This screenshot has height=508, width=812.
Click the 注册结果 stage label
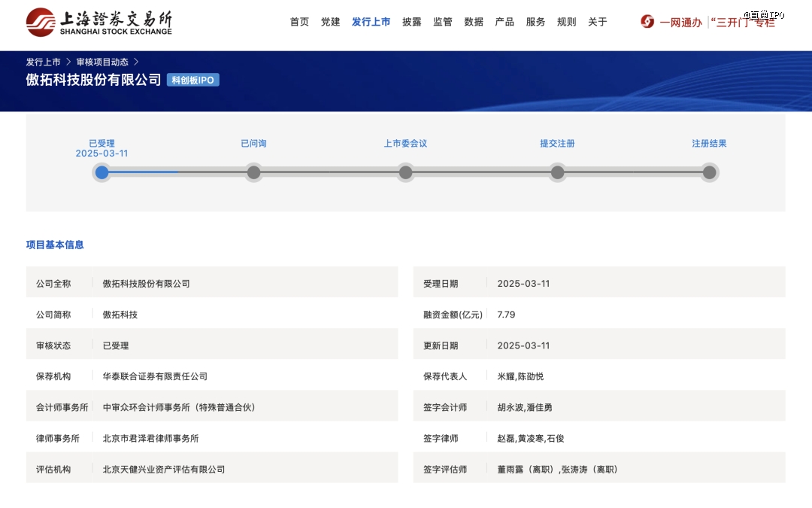pyautogui.click(x=710, y=144)
